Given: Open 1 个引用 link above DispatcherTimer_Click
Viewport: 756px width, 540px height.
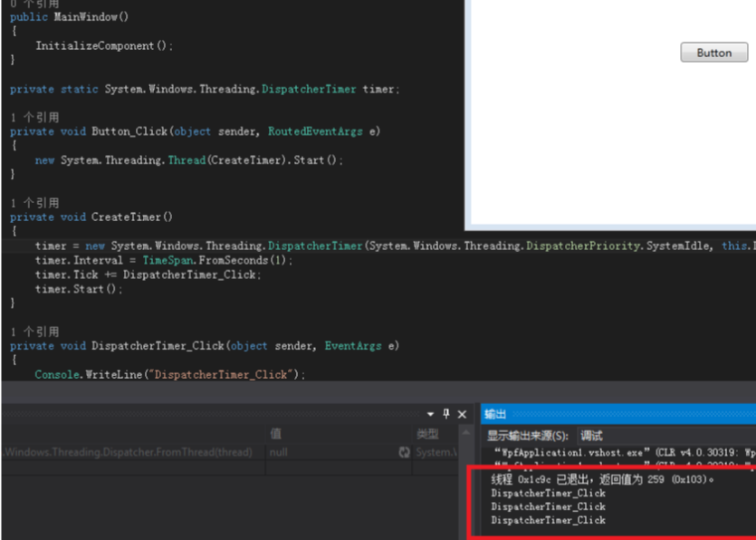Looking at the screenshot, I should coord(34,332).
